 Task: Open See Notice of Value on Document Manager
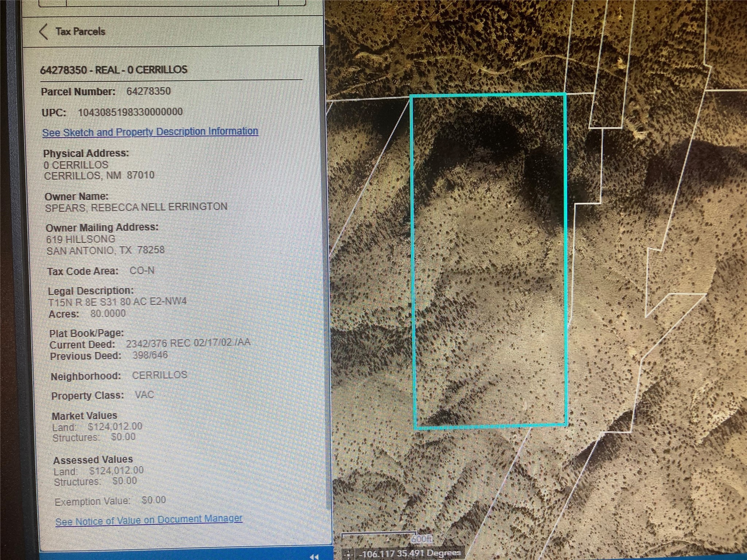click(x=148, y=520)
